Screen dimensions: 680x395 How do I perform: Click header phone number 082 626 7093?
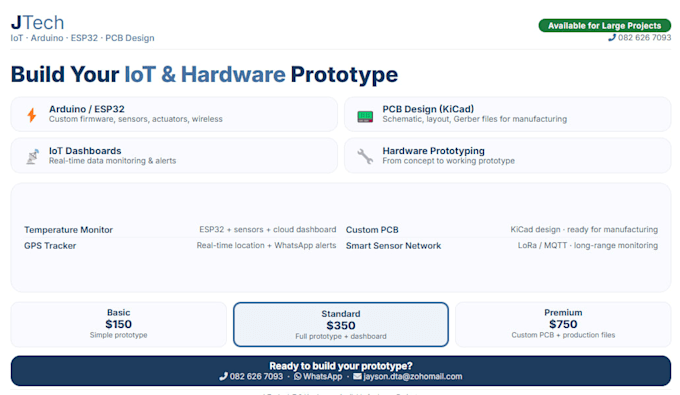pos(644,38)
